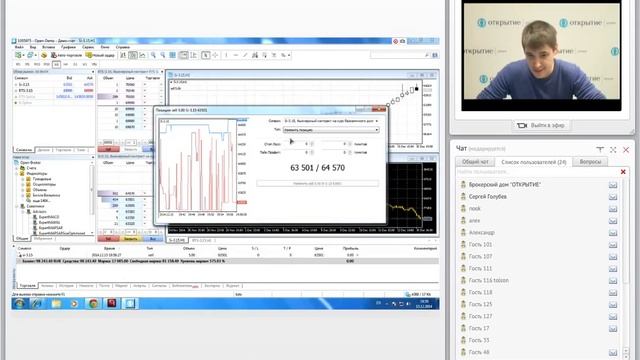
Task: Click envelope icon next to Гость 107
Action: (x=613, y=256)
